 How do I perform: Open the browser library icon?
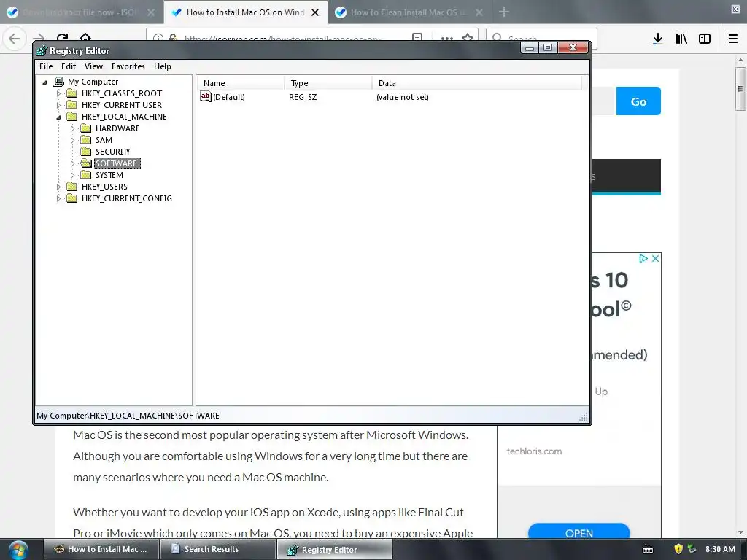[681, 39]
